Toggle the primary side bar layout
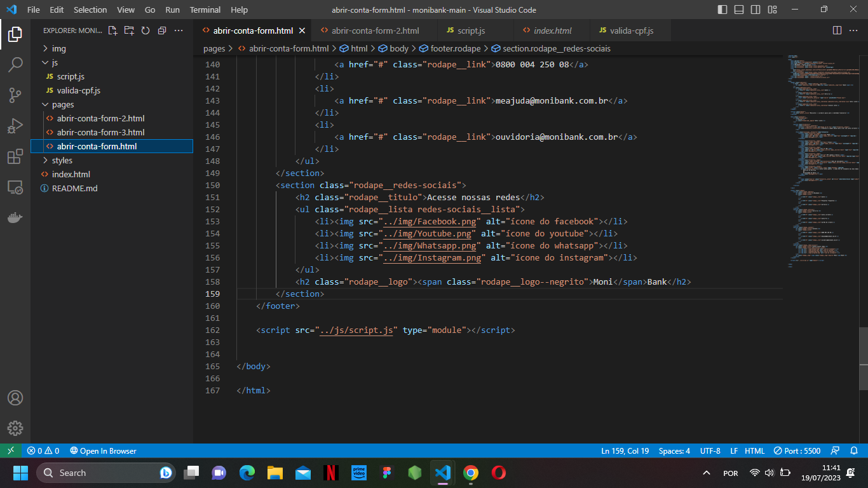Screen dimensions: 868x488 722,10
